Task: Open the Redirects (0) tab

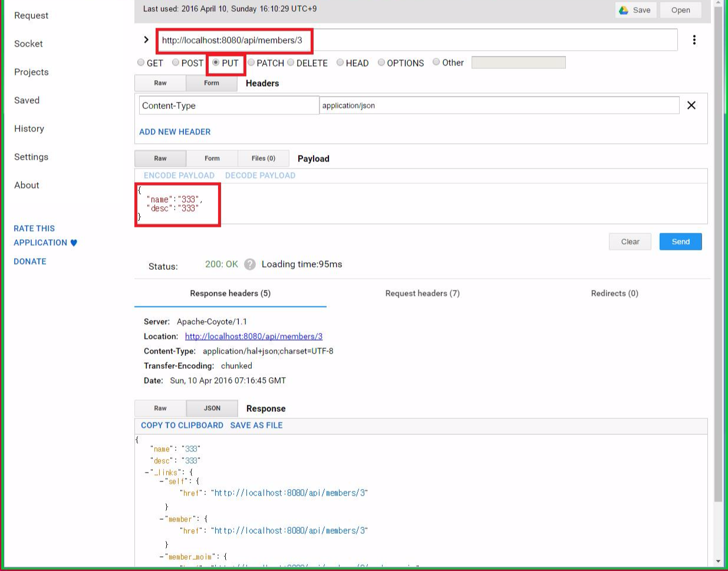Action: (x=615, y=293)
